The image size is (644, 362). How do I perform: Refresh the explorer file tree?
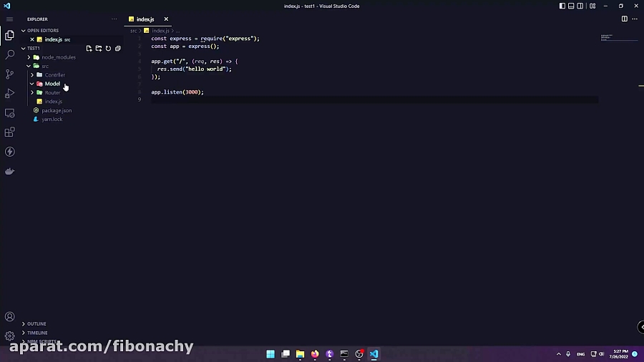pyautogui.click(x=109, y=49)
